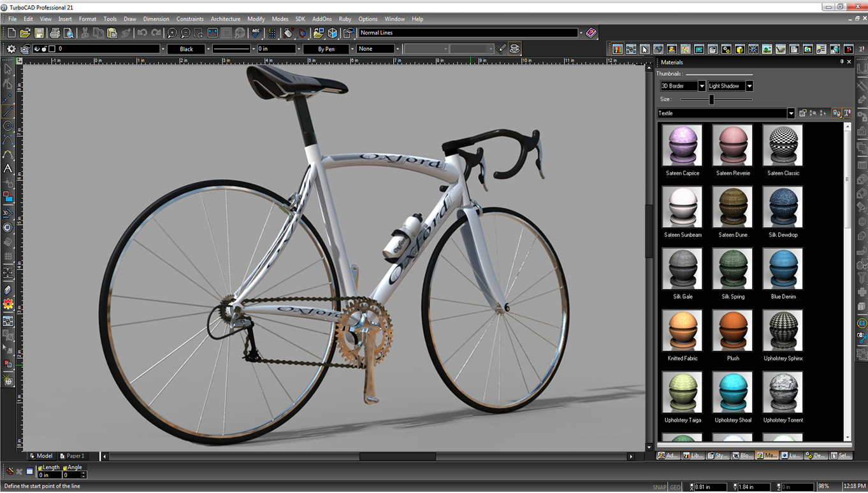Click the yellow cube icon in palette toolbar
The image size is (868, 493).
[740, 49]
